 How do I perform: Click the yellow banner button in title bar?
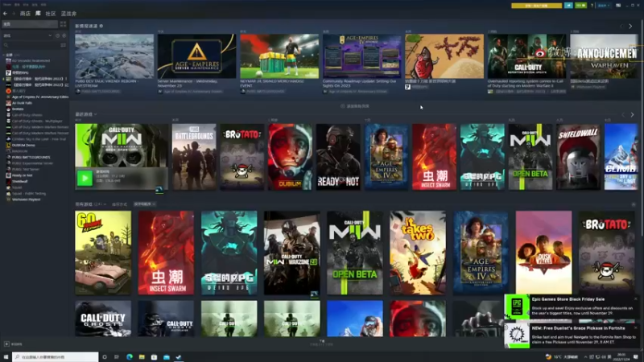pyautogui.click(x=536, y=6)
